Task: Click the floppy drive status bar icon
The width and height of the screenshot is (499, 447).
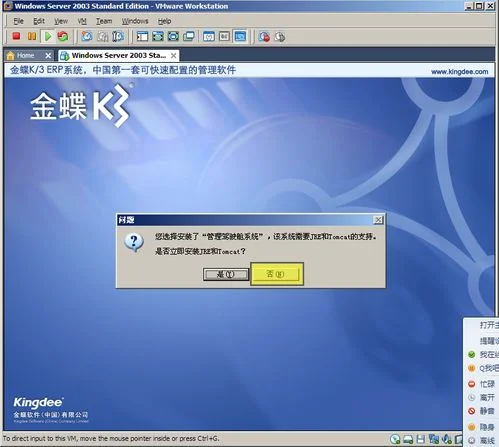Action: point(421,439)
